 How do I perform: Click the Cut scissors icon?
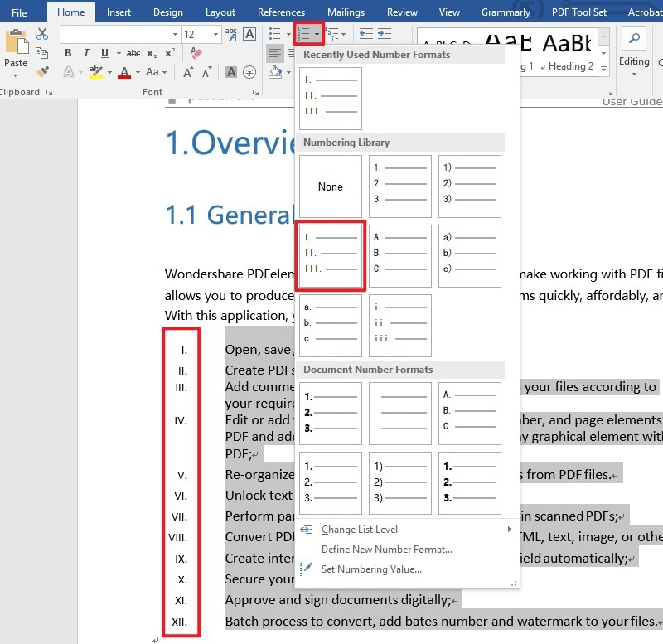pos(42,34)
